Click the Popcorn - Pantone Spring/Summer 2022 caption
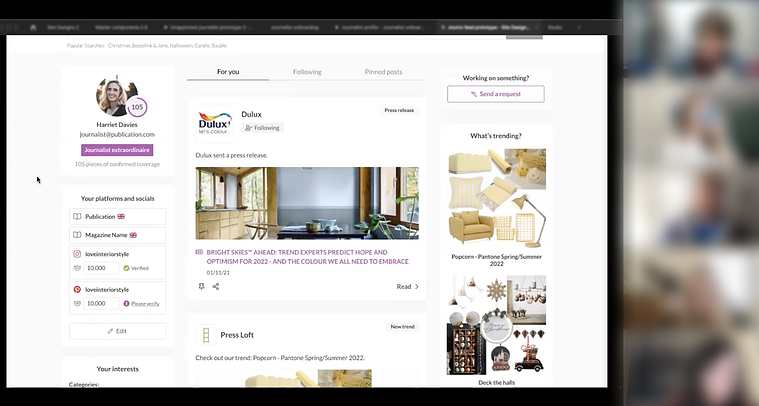The image size is (759, 406). [x=497, y=260]
